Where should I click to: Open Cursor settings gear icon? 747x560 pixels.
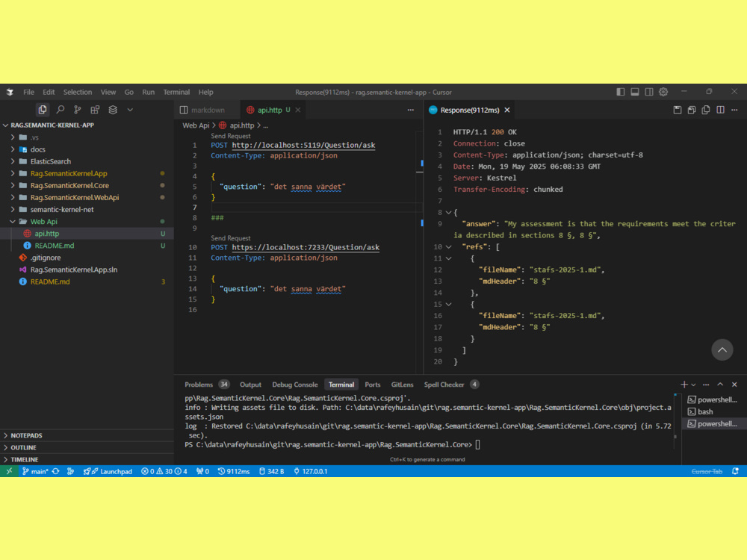(x=663, y=92)
